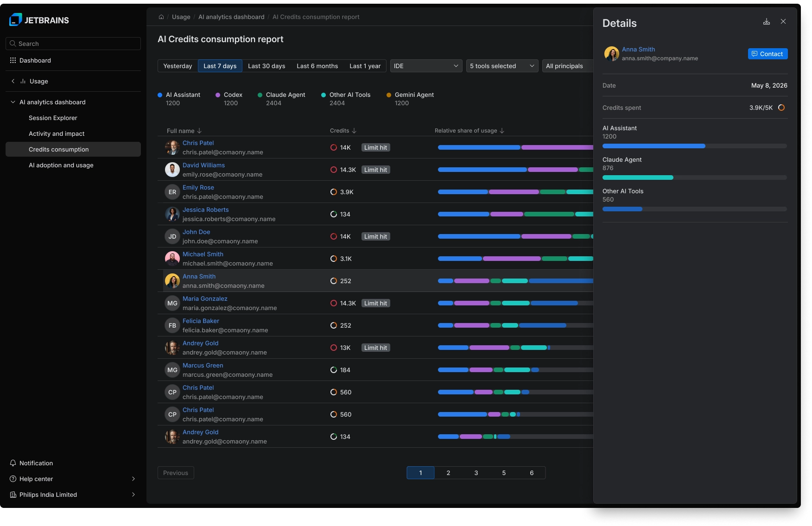Image resolution: width=812 pixels, height=526 pixels.
Task: Click the FB initials avatar
Action: (x=172, y=325)
